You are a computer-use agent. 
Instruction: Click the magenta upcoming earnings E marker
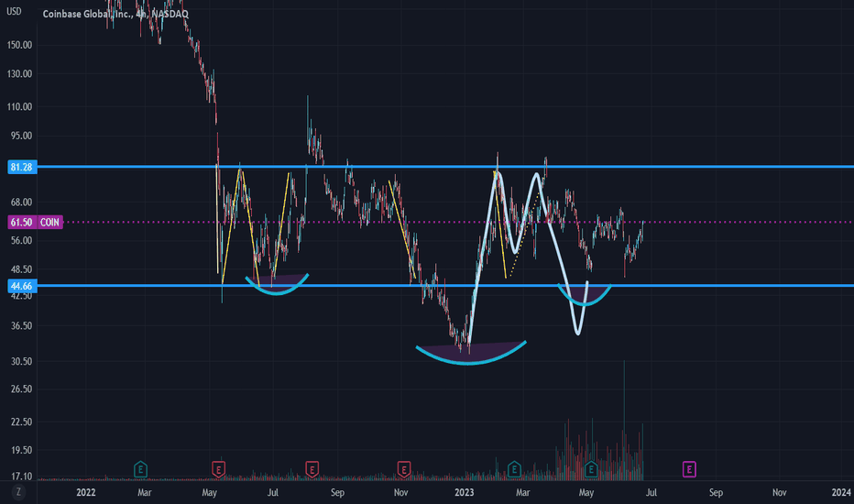[x=689, y=469]
